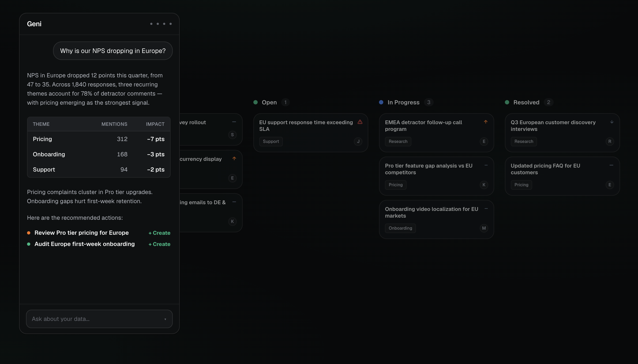The width and height of the screenshot is (638, 364).
Task: Create task for Review Pro tier pricing
Action: [x=159, y=233]
